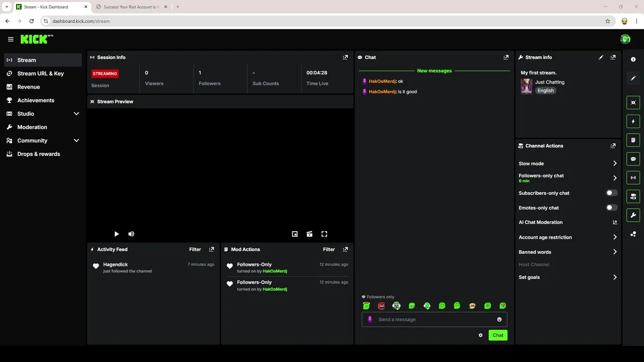Mute the stream preview volume
The image size is (644, 362).
pyautogui.click(x=131, y=234)
